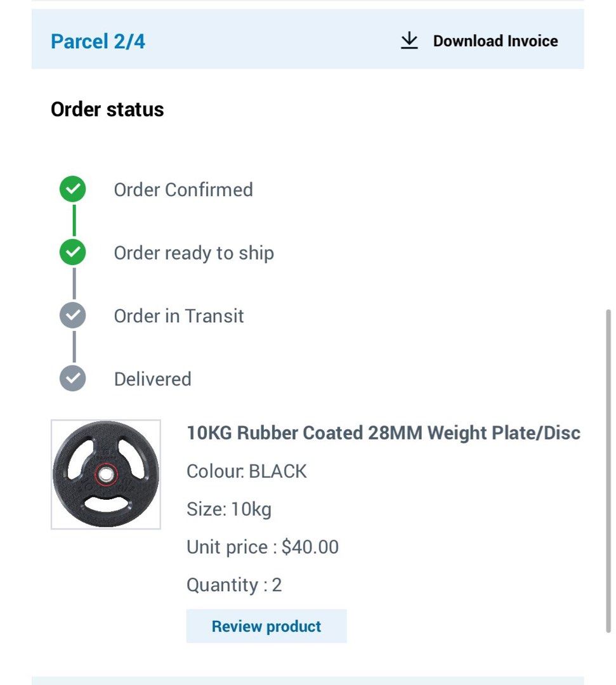Click the Download Invoice link
616x685 pixels.
click(495, 41)
